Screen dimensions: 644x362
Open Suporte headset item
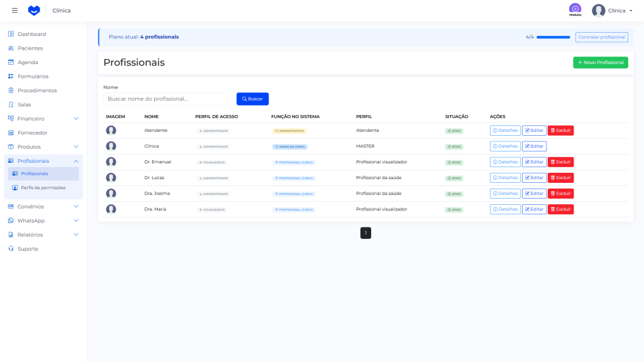28,249
